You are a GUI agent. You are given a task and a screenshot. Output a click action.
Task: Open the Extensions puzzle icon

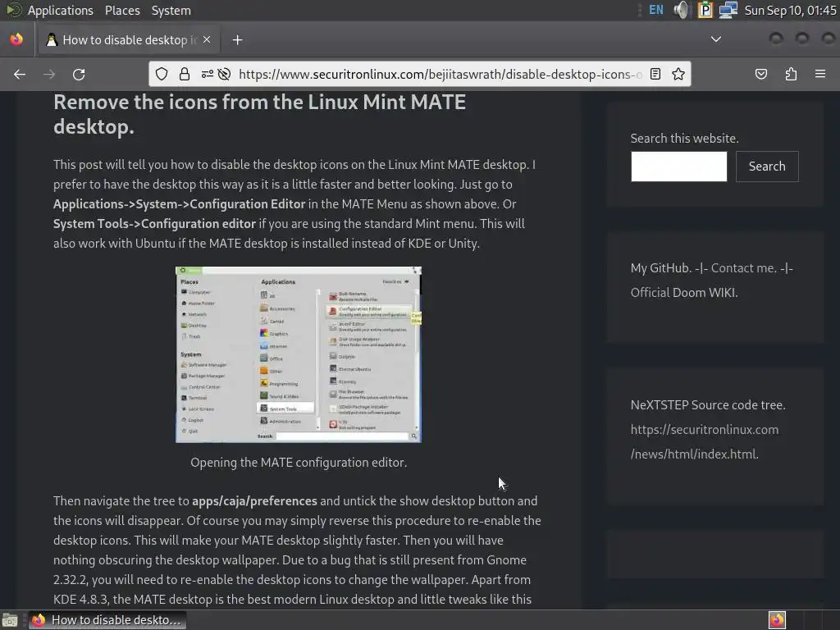[791, 74]
